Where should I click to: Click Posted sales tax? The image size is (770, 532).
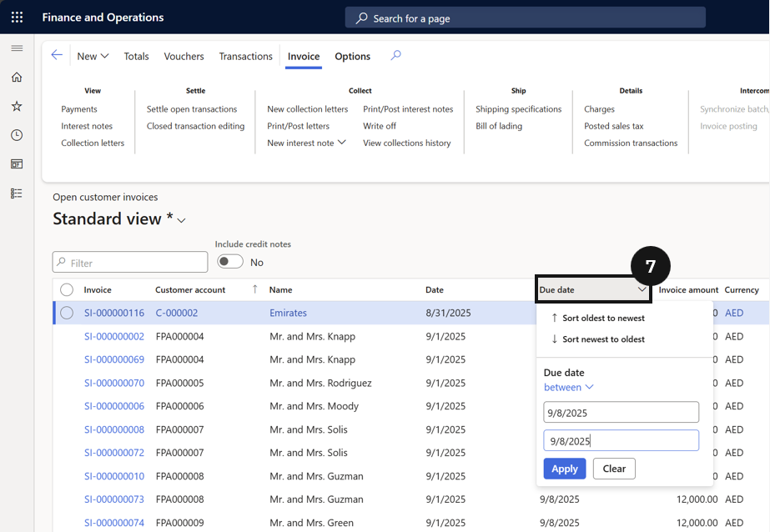[614, 126]
